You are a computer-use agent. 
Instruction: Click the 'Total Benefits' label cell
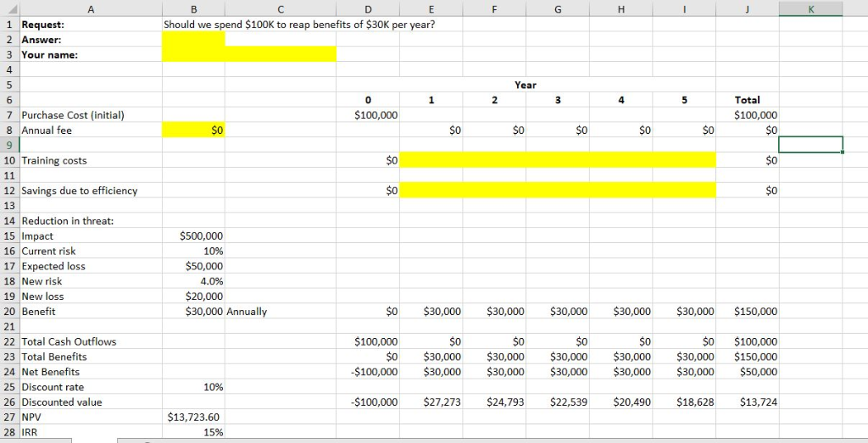[91, 357]
